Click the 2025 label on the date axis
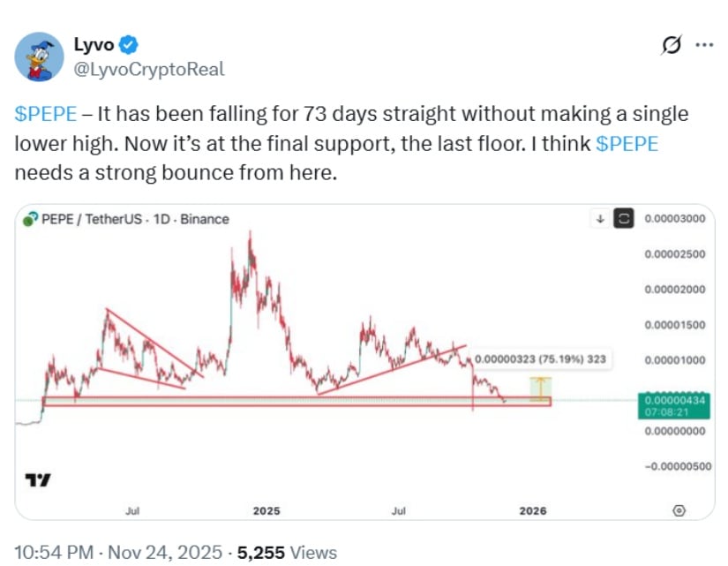The width and height of the screenshot is (728, 566). [x=265, y=510]
